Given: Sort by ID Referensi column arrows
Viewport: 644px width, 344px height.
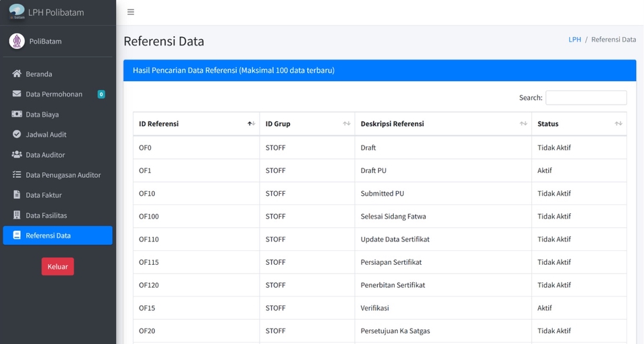Looking at the screenshot, I should [x=252, y=123].
